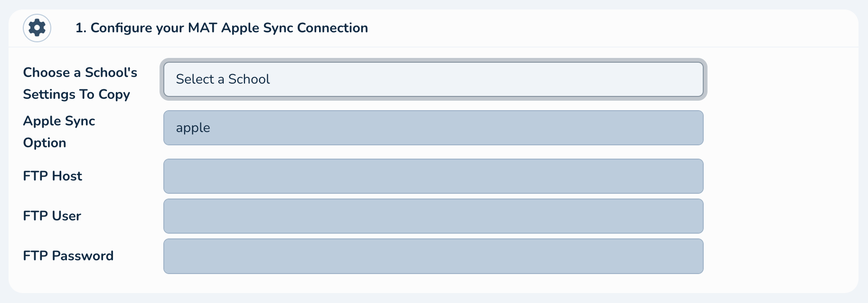Viewport: 868px width, 303px height.
Task: Click the Select a School placeholder text
Action: pyautogui.click(x=223, y=79)
